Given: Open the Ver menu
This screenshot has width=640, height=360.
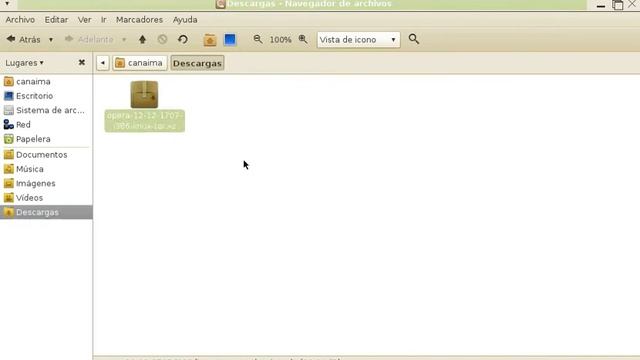Looking at the screenshot, I should (84, 20).
